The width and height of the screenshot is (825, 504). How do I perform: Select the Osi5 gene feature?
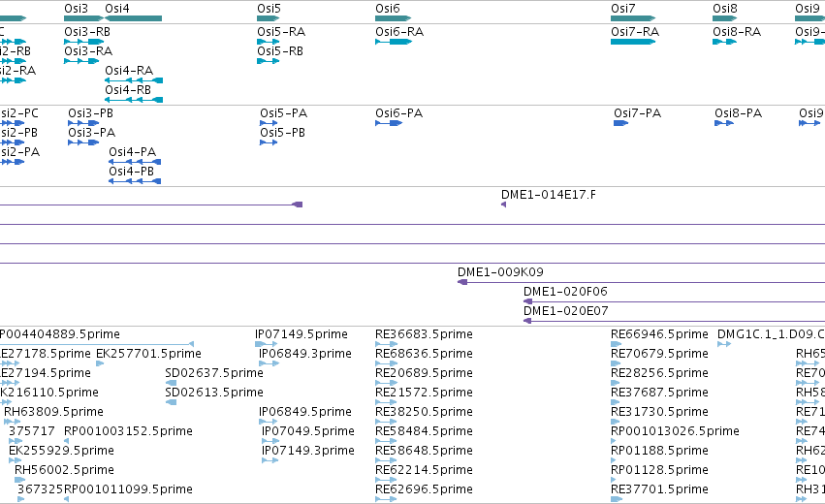point(269,18)
